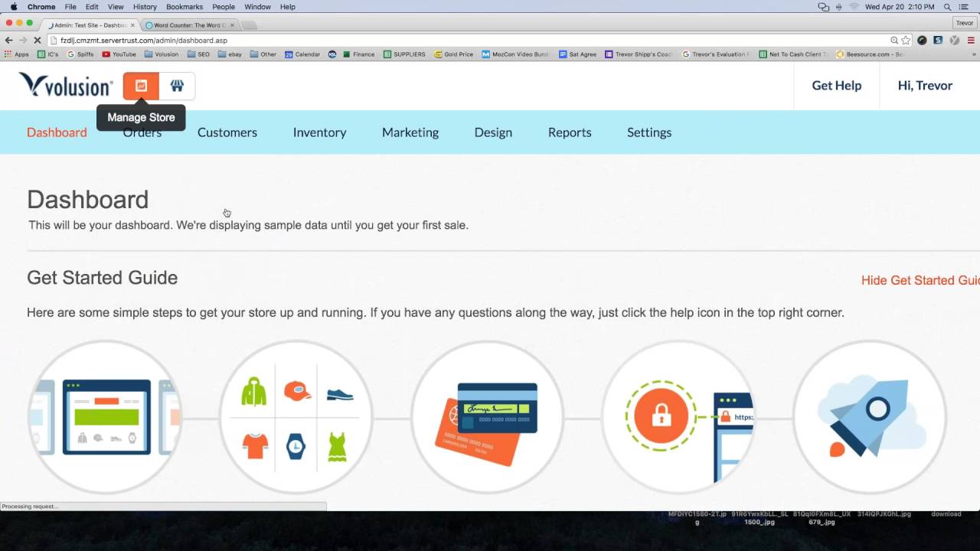The height and width of the screenshot is (551, 980).
Task: Open the Reports navigation tab
Action: click(x=570, y=132)
